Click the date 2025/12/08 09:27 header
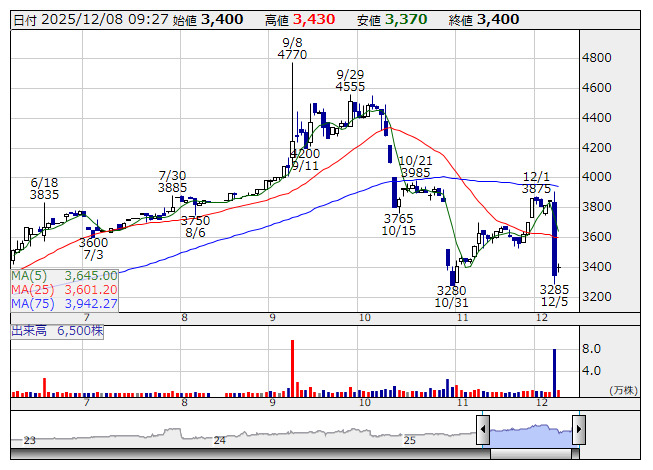This screenshot has height=470, width=653. (x=91, y=20)
